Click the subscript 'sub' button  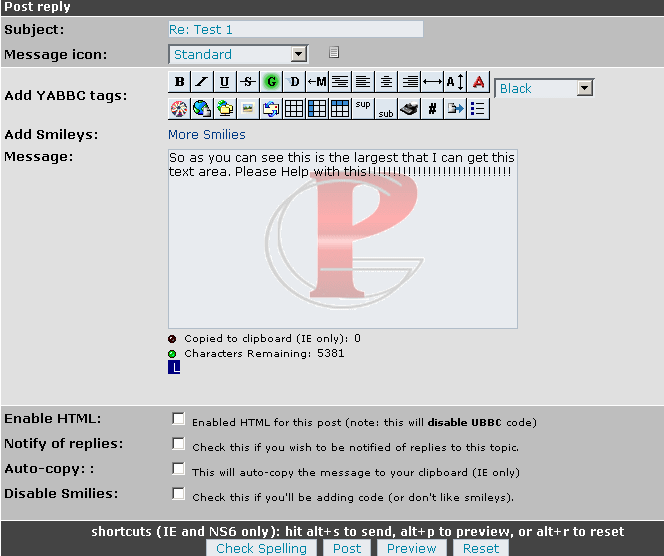click(385, 108)
